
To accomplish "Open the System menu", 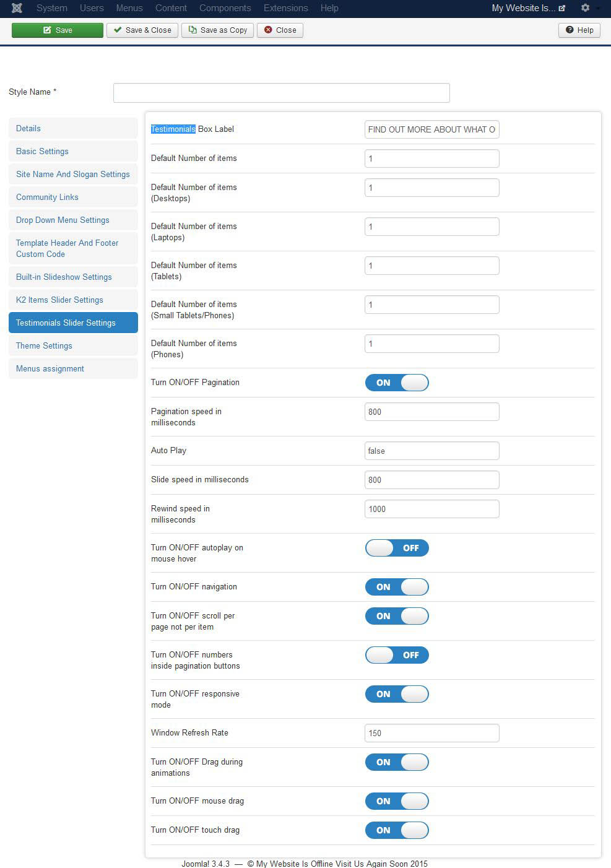I will click(52, 8).
